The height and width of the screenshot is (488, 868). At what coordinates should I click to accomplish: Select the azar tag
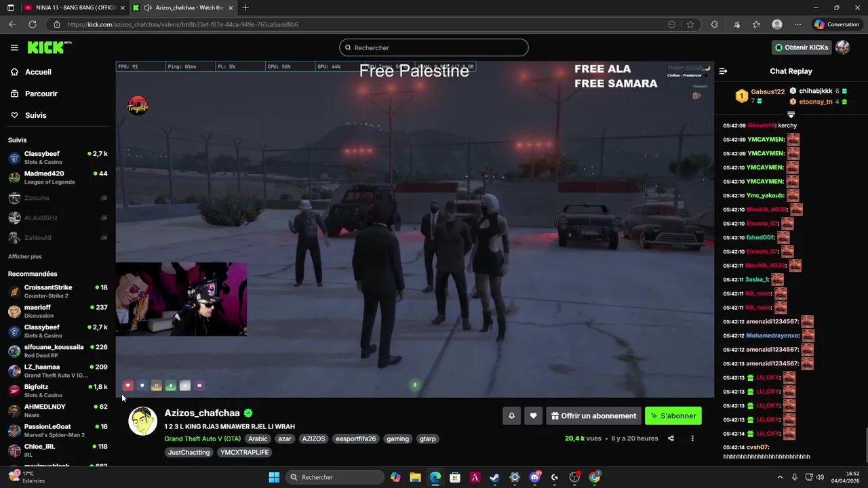click(x=285, y=439)
